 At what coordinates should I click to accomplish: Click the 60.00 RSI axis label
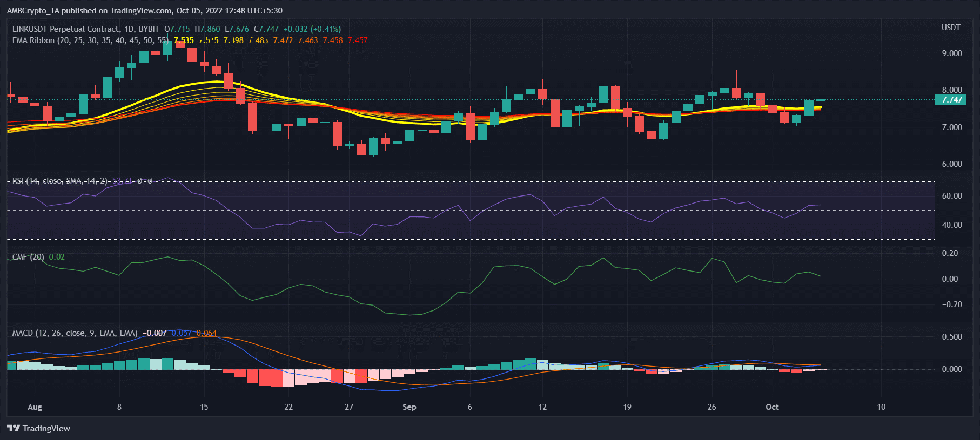coord(952,196)
